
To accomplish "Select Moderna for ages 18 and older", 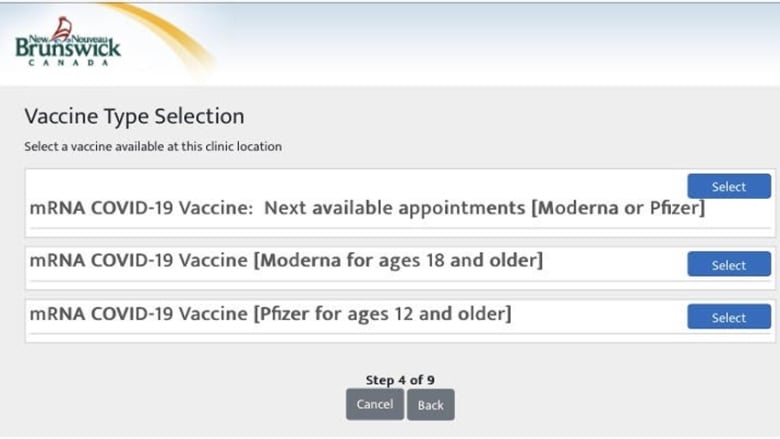I will 729,264.
